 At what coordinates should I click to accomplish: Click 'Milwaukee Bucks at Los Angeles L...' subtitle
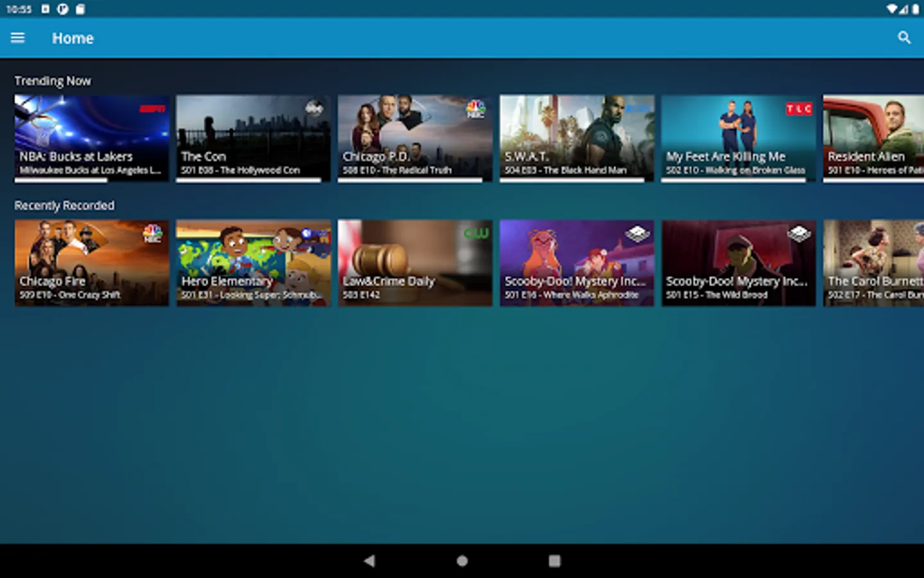click(x=90, y=170)
